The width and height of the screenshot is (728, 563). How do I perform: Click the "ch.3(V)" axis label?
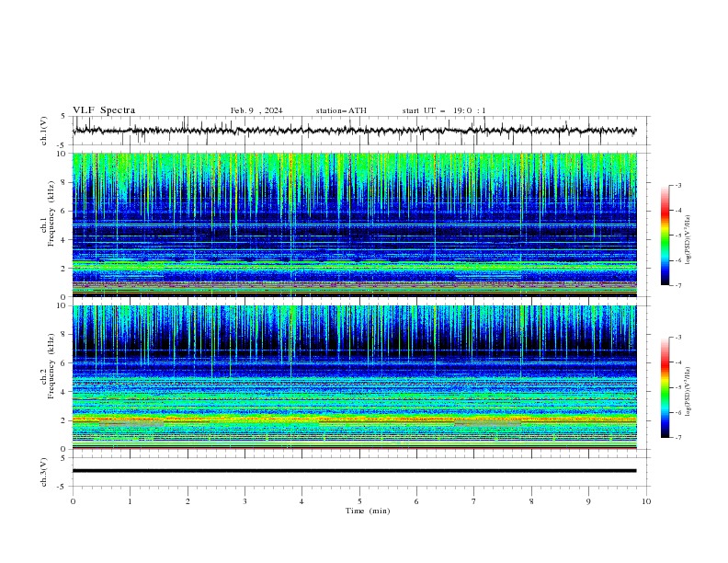pos(44,472)
